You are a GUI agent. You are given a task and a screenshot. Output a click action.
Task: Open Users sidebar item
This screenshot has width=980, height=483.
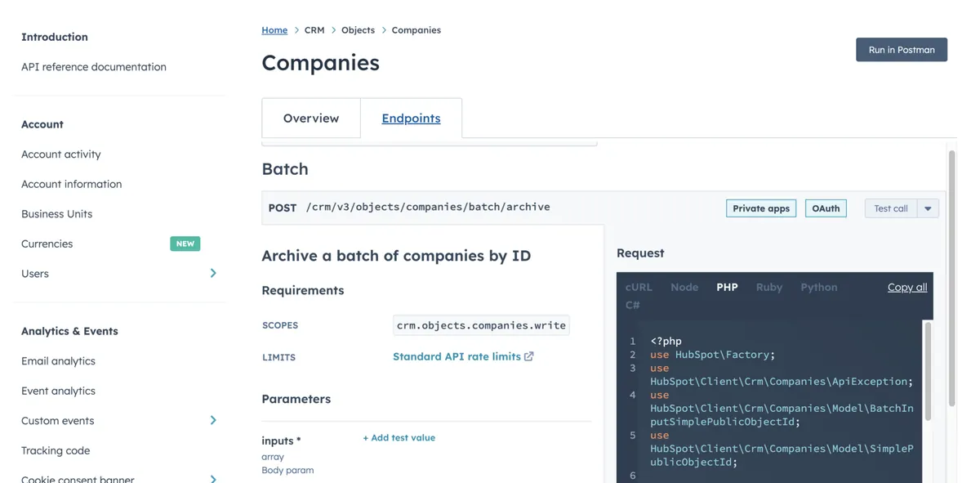(x=35, y=274)
